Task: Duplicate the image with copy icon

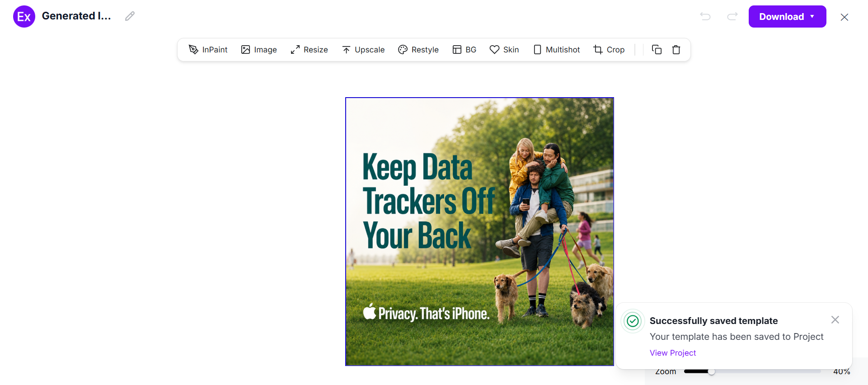Action: tap(657, 50)
